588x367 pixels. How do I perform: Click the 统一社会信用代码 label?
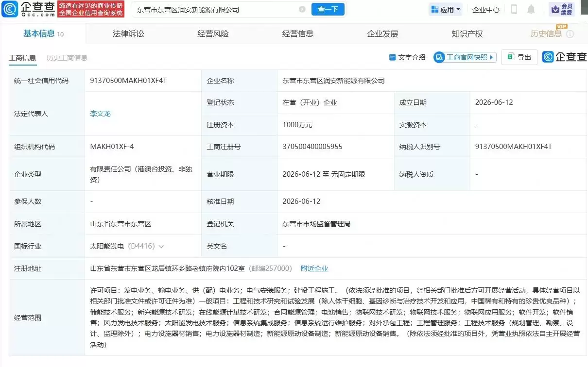41,81
